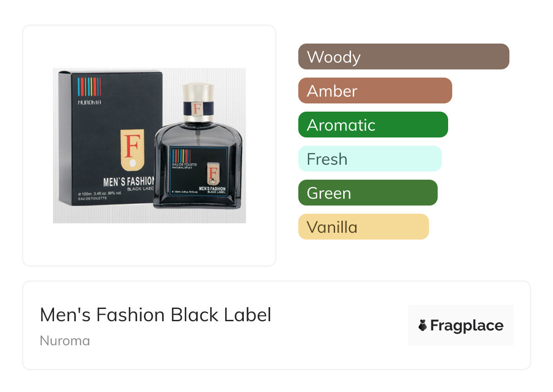Click the F badge on the bottle label
This screenshot has width=553, height=392.
(213, 172)
